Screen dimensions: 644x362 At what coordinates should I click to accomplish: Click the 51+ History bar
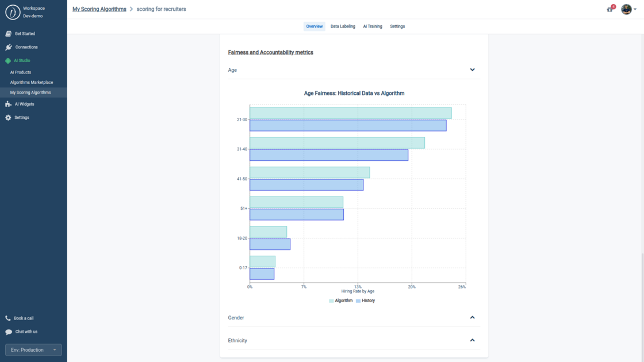click(x=297, y=214)
